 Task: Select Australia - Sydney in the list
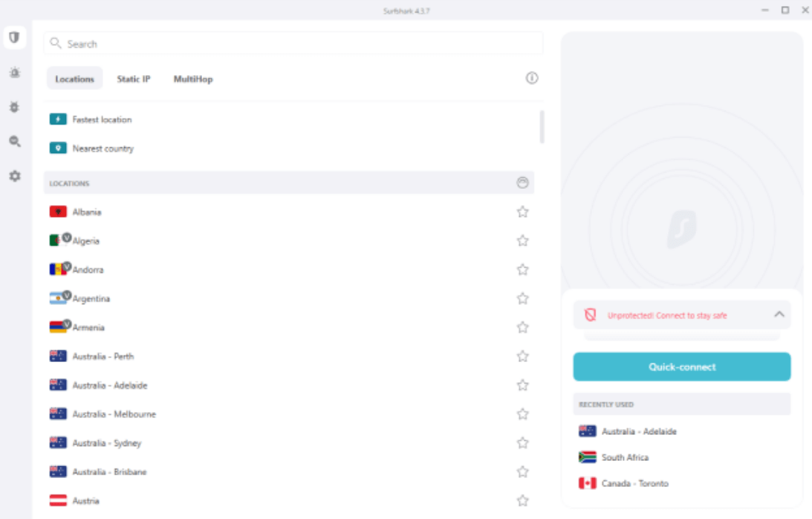(x=289, y=442)
